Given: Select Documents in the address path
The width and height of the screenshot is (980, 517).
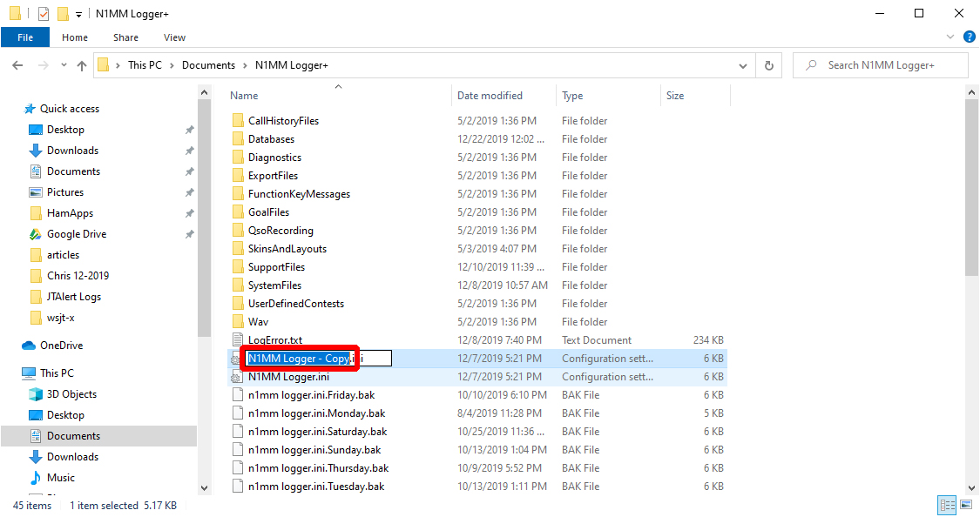Looking at the screenshot, I should [x=209, y=65].
